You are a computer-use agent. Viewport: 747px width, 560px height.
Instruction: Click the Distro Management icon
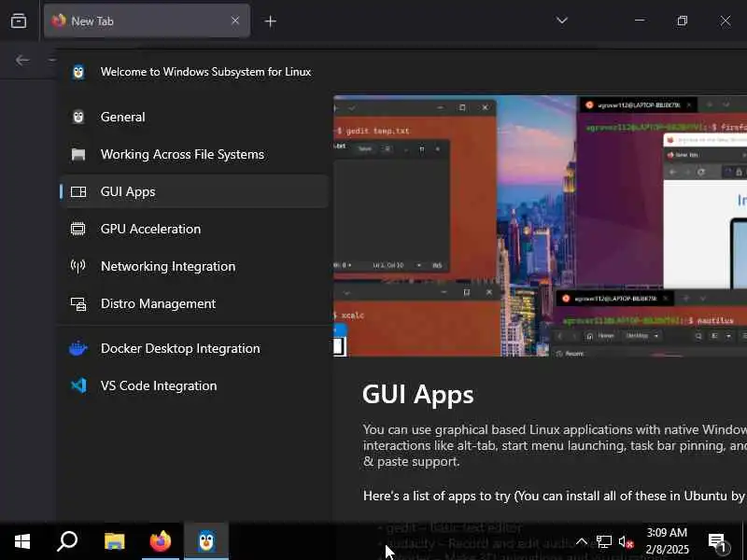coord(78,304)
